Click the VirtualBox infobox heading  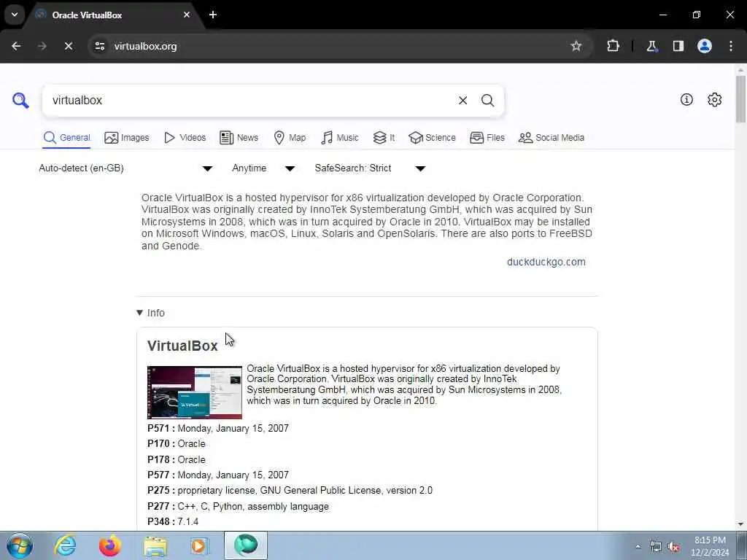click(182, 346)
